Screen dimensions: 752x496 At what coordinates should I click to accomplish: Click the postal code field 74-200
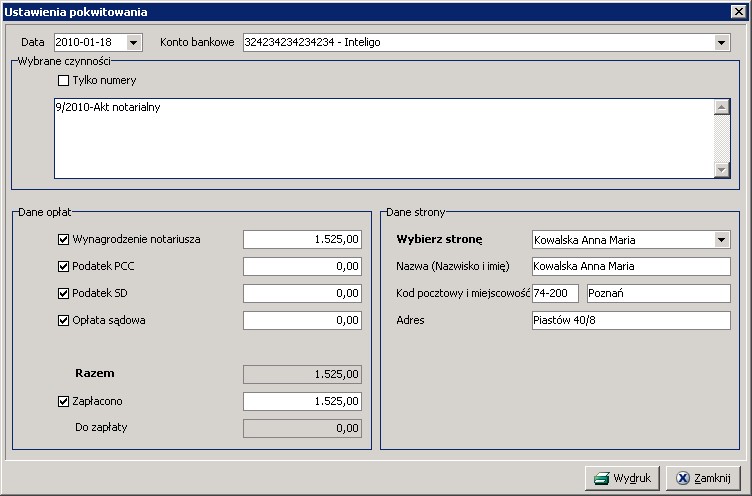click(556, 293)
